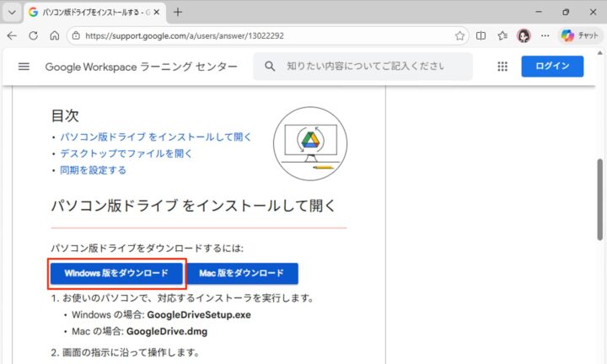Reload the page with refresh icon
The height and width of the screenshot is (364, 607).
pyautogui.click(x=33, y=36)
